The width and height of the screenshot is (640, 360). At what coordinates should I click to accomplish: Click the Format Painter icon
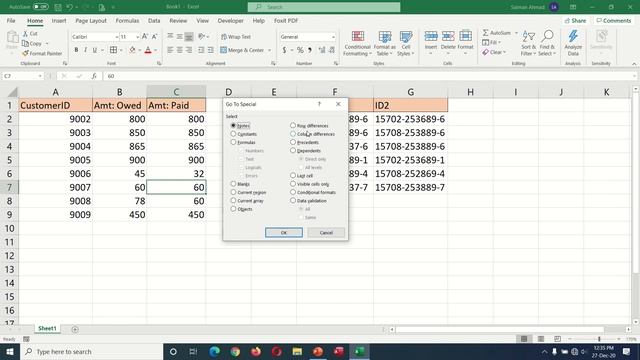(25, 53)
